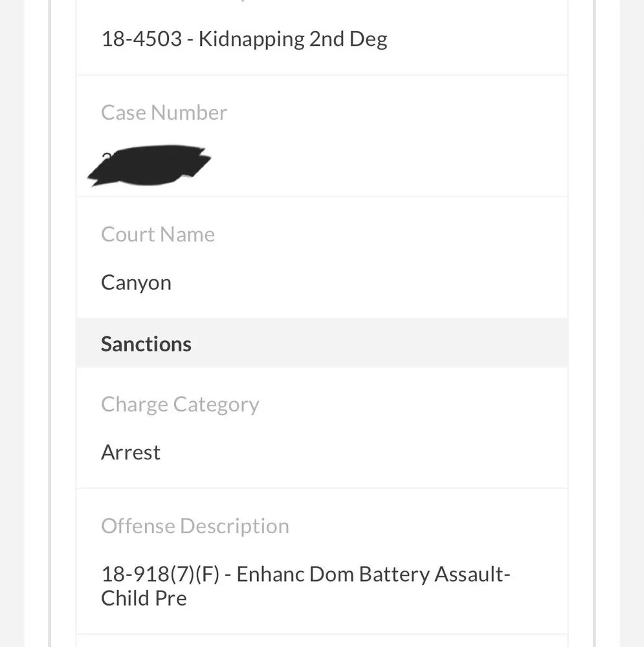Click the word "Assault-" in the offense
The image size is (644, 647).
(472, 575)
